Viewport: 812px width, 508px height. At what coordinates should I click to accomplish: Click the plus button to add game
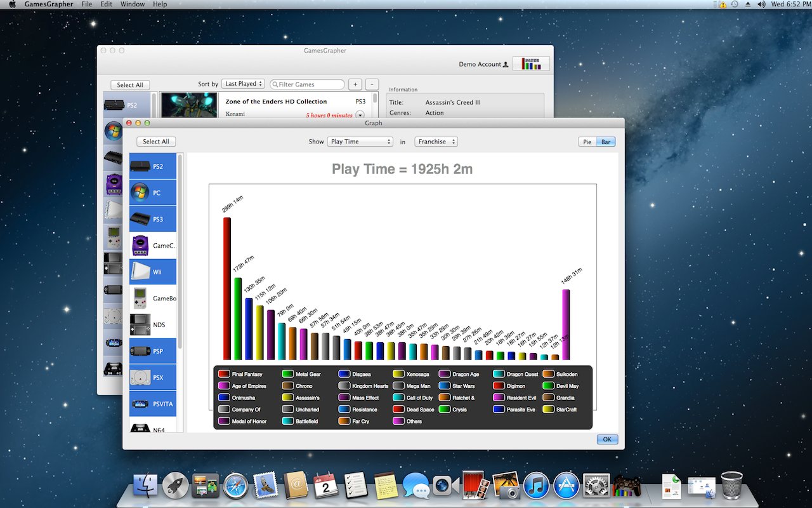(x=355, y=84)
